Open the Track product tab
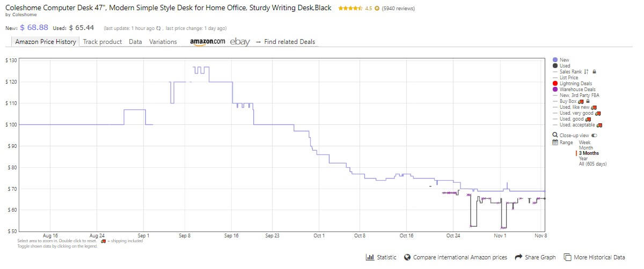The width and height of the screenshot is (644, 269). coord(103,42)
